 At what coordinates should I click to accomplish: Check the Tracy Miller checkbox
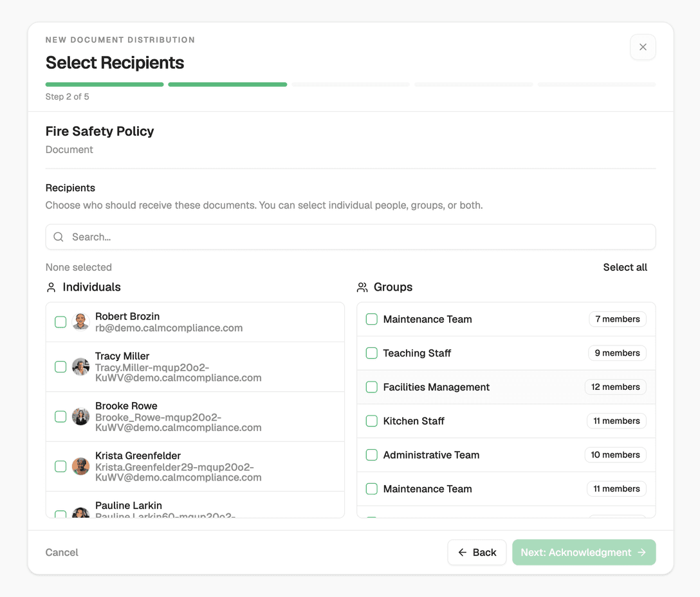click(x=60, y=367)
